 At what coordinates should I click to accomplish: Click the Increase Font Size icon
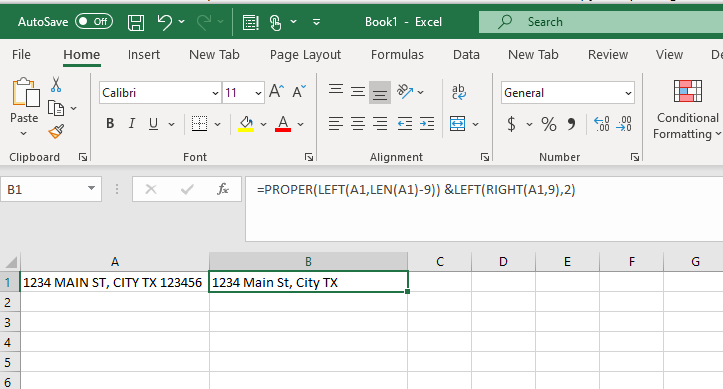pyautogui.click(x=277, y=91)
